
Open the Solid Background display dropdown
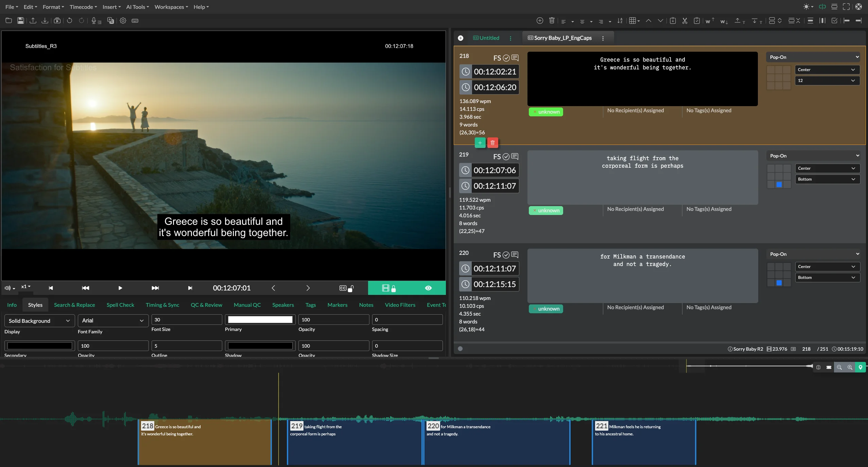(39, 321)
